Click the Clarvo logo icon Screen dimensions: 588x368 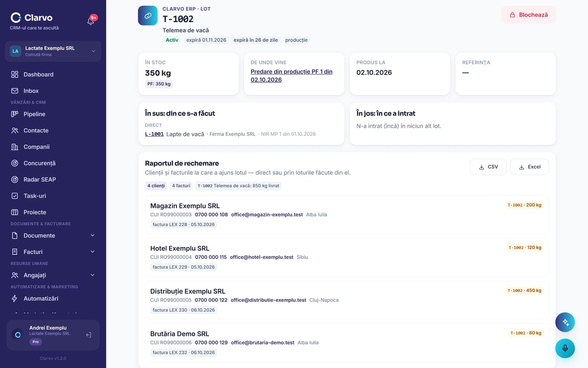(x=16, y=17)
